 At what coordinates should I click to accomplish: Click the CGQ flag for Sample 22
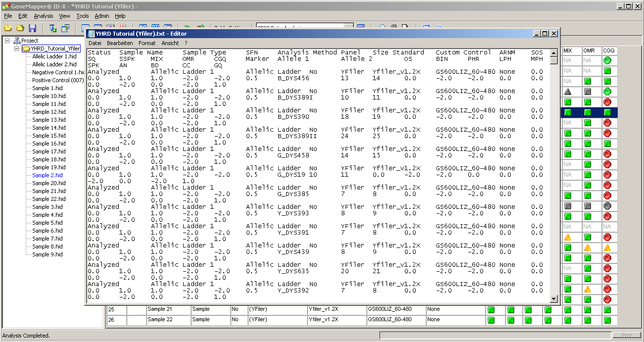coord(607,320)
